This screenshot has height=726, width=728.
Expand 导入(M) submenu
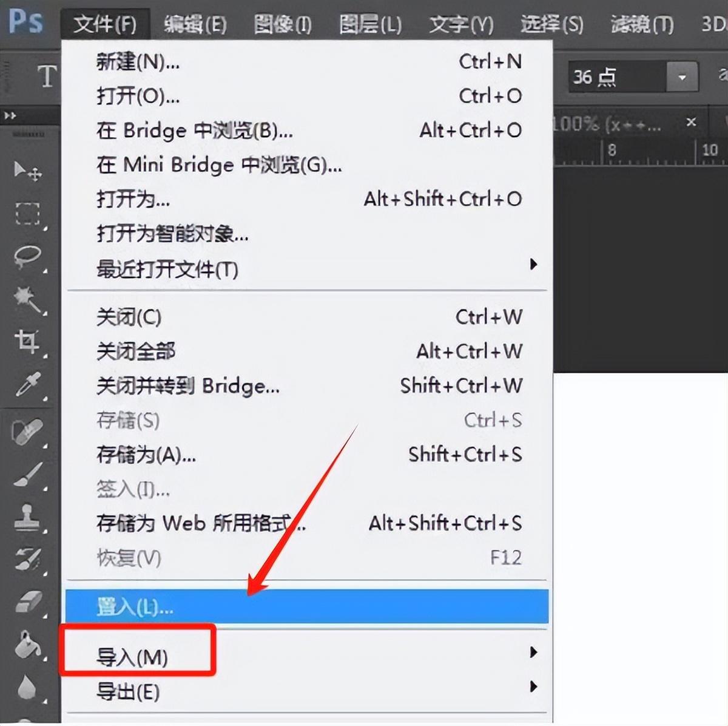tap(308, 657)
